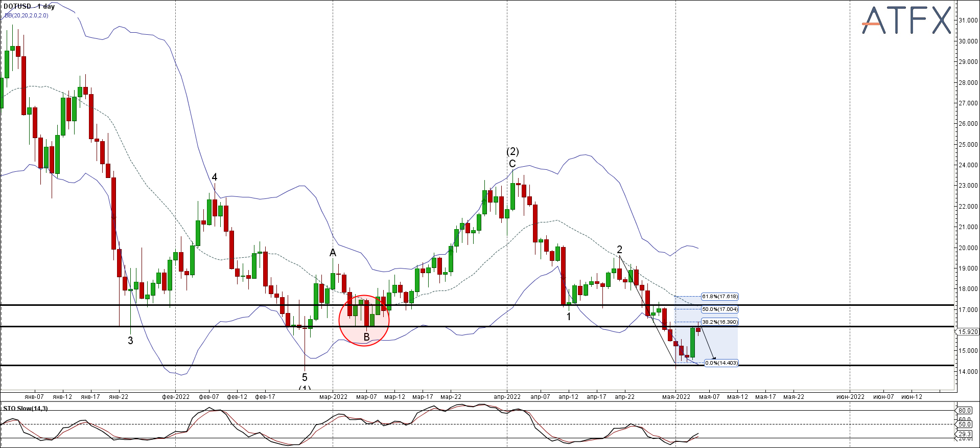980x448 pixels.
Task: Click the current price tag 15.920
Action: pos(968,332)
